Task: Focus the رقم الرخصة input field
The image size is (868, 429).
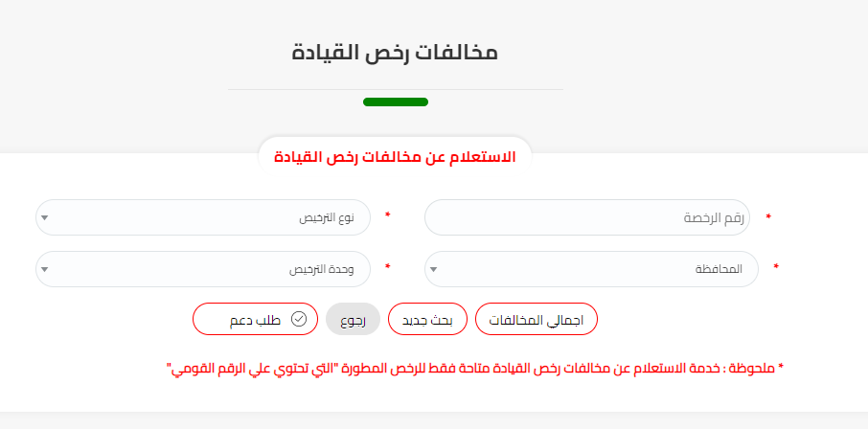Action: (x=586, y=217)
